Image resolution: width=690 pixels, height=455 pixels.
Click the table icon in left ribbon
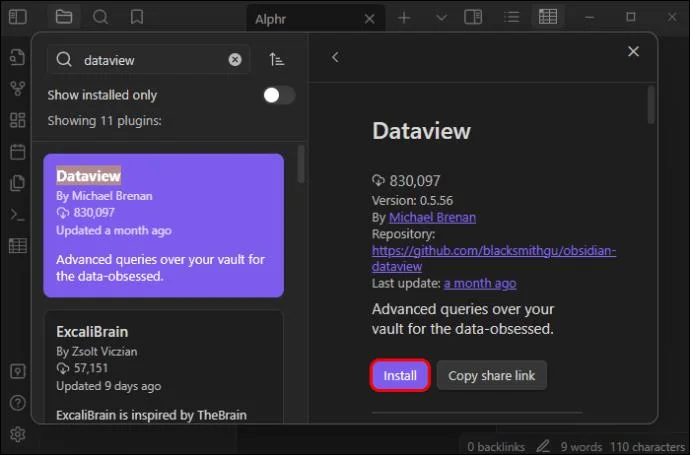pyautogui.click(x=18, y=246)
